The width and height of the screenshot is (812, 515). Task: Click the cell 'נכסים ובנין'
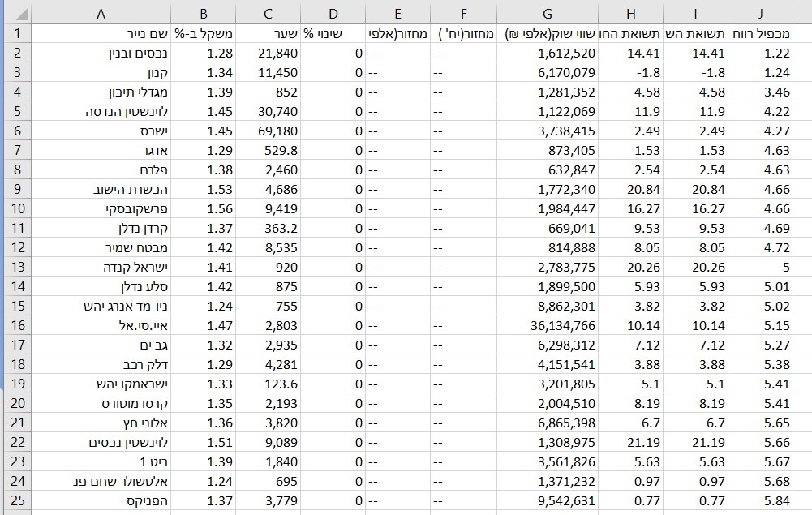[101, 53]
